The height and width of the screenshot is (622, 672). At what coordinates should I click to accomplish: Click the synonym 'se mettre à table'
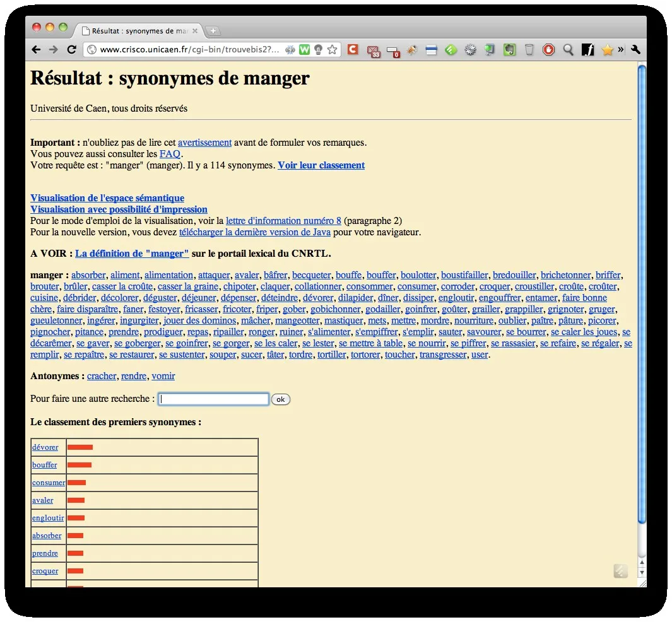tap(371, 343)
